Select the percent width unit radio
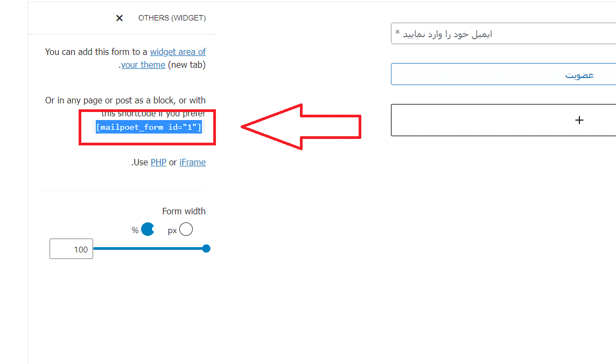616x364 pixels. (148, 229)
